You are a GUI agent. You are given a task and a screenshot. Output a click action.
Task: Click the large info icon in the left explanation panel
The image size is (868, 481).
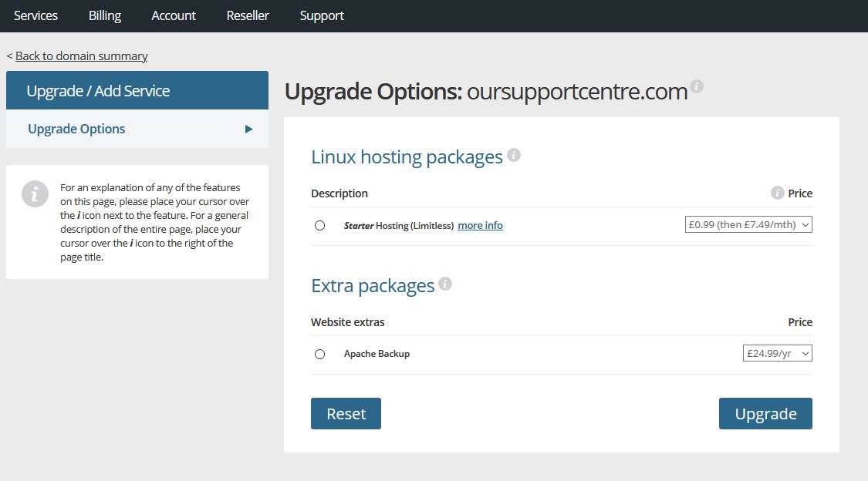(x=35, y=194)
